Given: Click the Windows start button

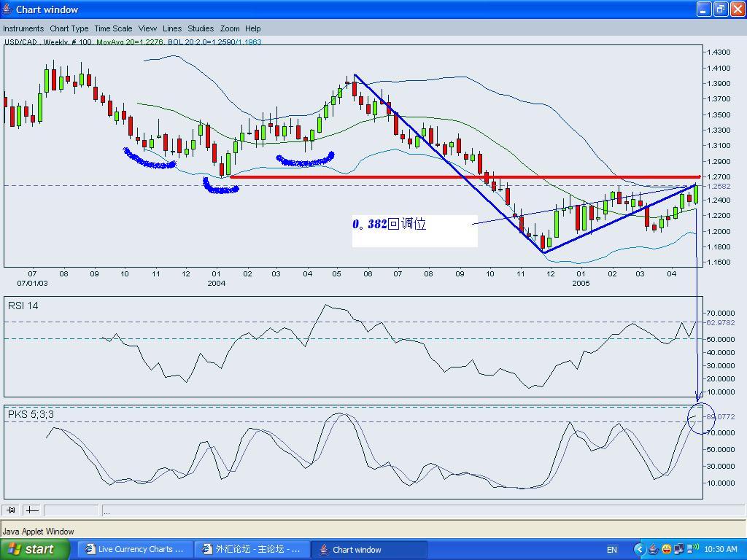Looking at the screenshot, I should tap(34, 550).
